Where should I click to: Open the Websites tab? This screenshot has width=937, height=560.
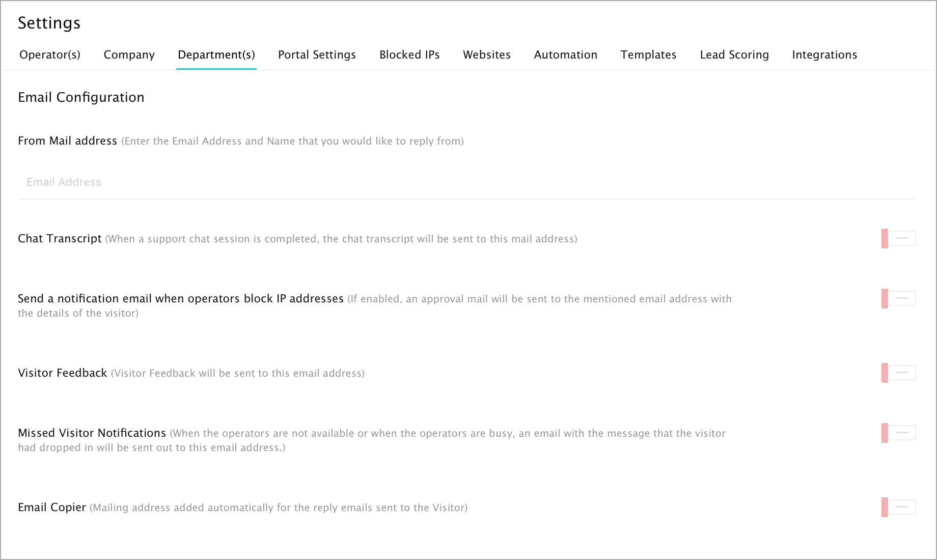click(487, 54)
